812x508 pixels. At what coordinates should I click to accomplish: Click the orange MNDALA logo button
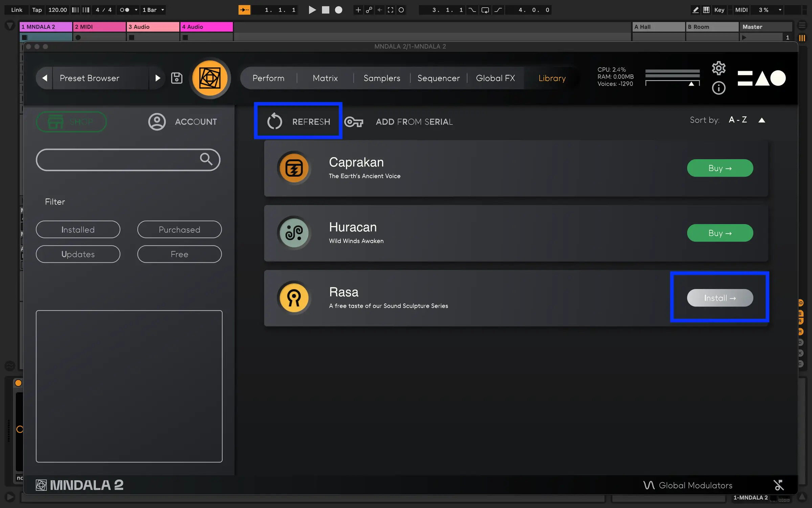210,78
